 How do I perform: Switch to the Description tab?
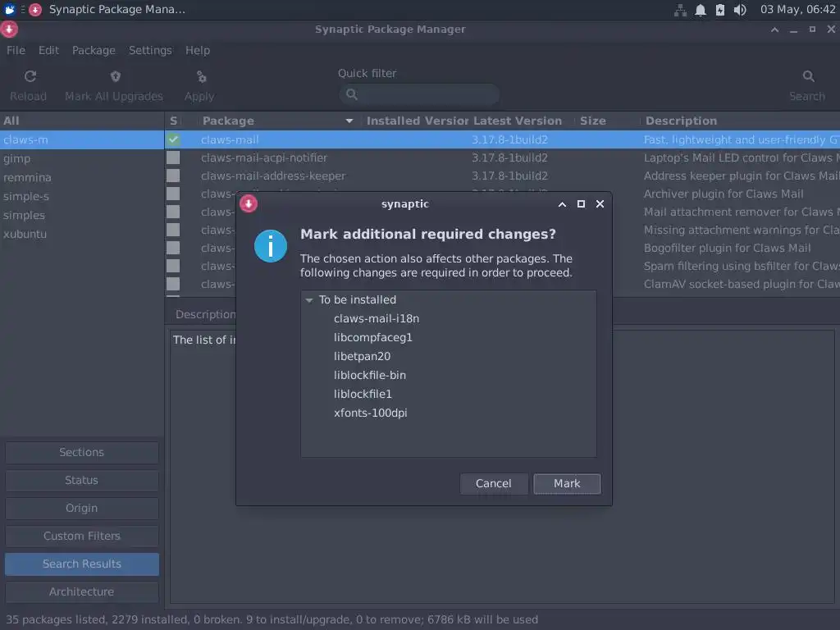pos(205,314)
